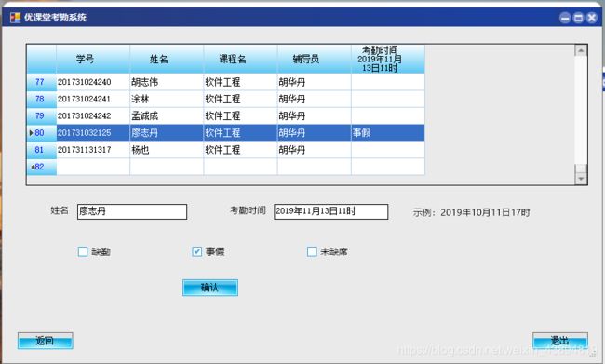
Task: Click the 考勤时间 2019年11月13日11时 column header
Action: click(388, 59)
